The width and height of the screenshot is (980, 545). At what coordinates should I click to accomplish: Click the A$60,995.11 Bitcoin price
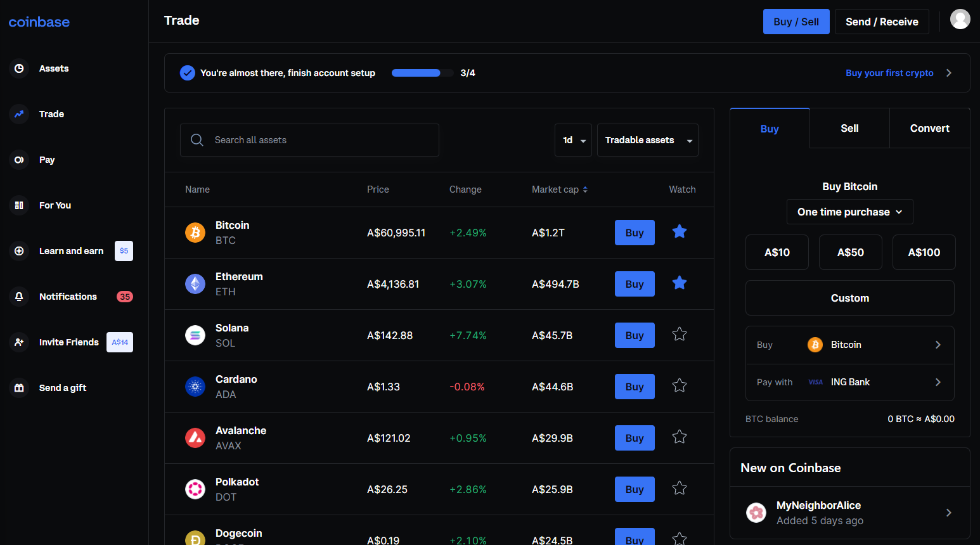(396, 233)
